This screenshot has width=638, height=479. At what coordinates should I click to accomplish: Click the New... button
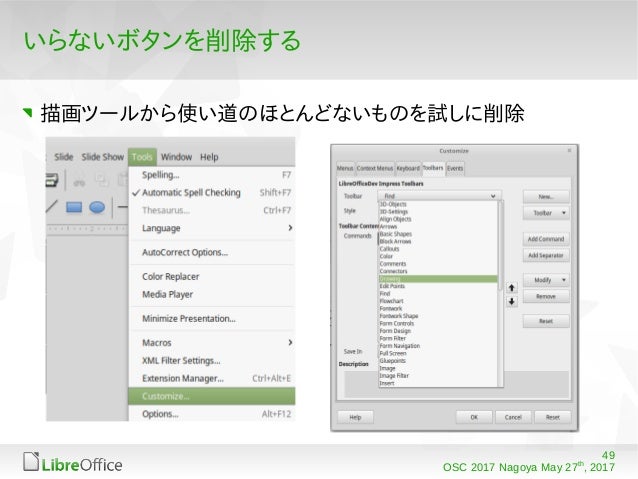coord(546,197)
